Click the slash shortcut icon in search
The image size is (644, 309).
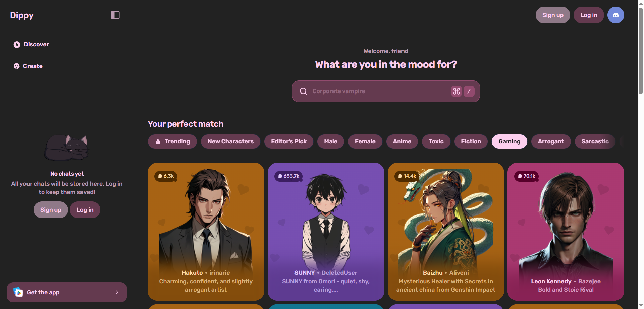point(469,91)
